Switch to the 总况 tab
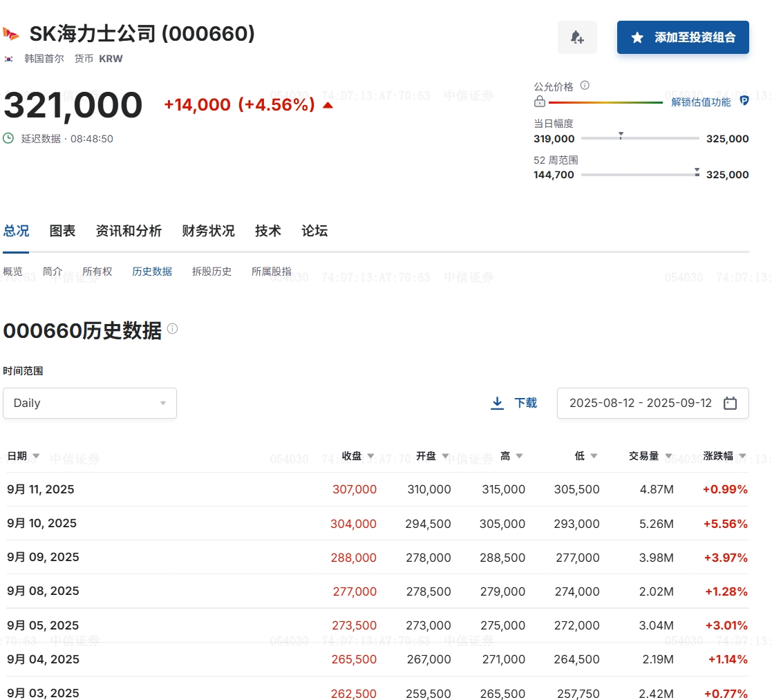This screenshot has width=772, height=700. point(16,231)
